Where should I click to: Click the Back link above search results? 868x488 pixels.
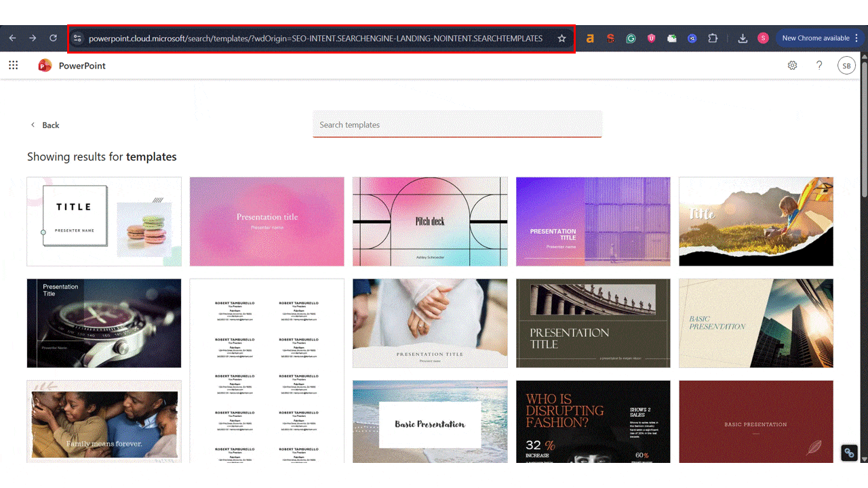45,125
